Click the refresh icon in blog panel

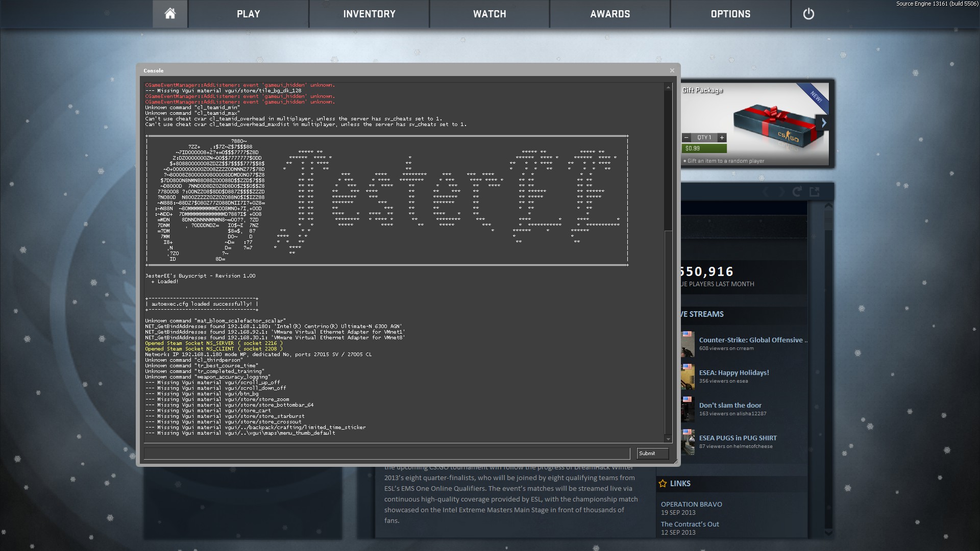pyautogui.click(x=797, y=192)
